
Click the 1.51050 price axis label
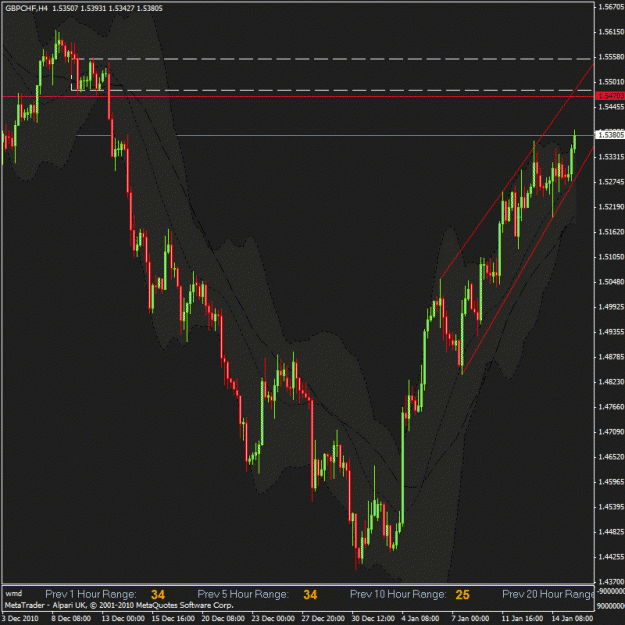[x=611, y=257]
